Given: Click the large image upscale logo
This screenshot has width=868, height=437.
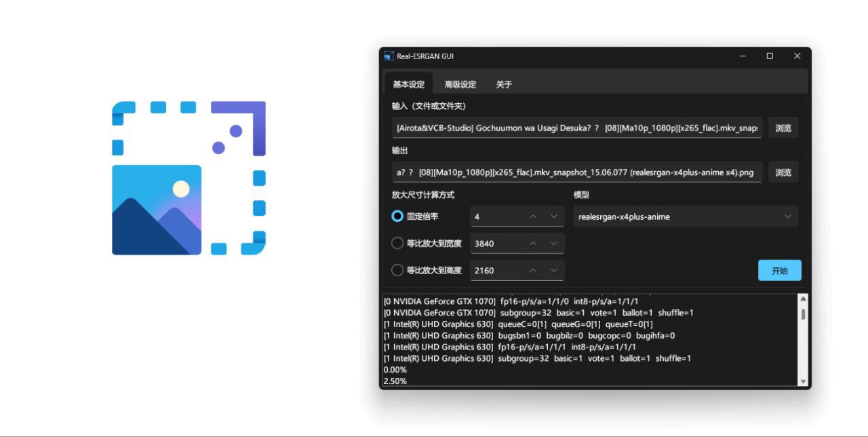Looking at the screenshot, I should tap(189, 178).
